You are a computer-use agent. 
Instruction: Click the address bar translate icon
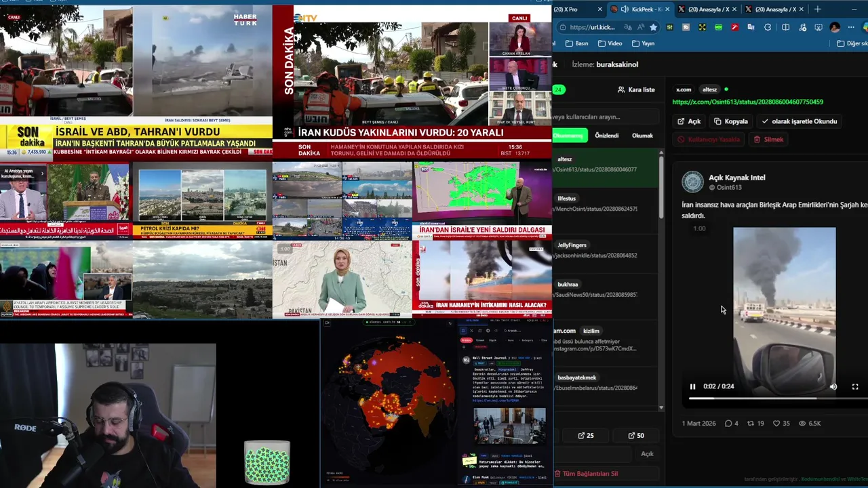[x=629, y=27]
